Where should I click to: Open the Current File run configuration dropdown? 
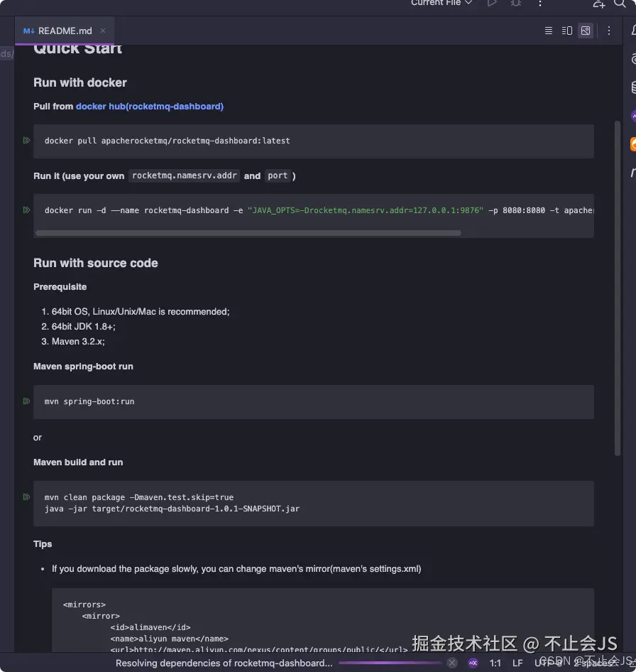click(x=442, y=3)
